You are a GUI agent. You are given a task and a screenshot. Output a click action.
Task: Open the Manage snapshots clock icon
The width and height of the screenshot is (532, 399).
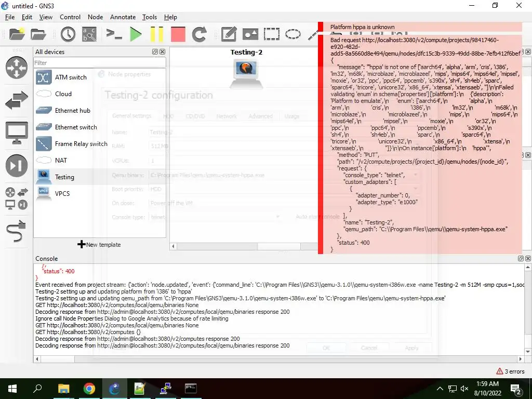pos(68,34)
